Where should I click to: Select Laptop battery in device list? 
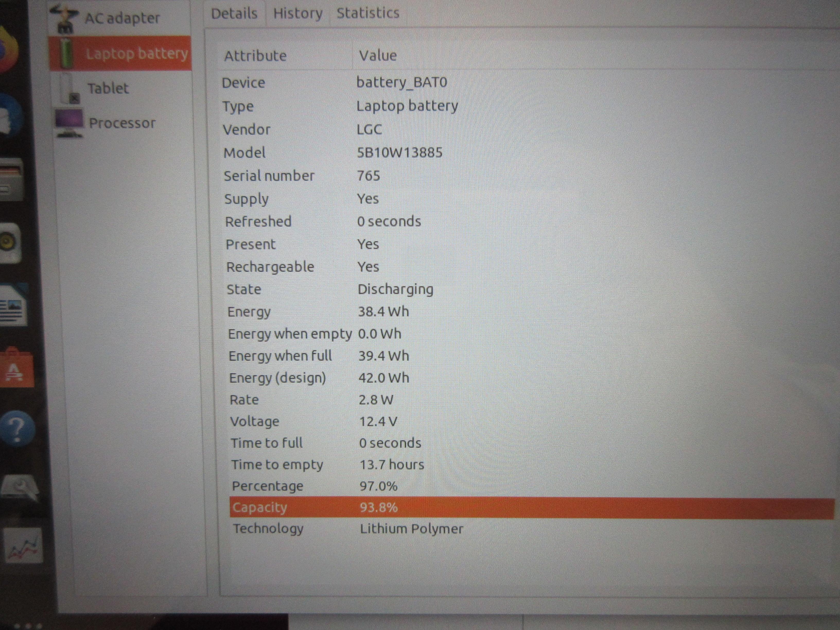click(x=120, y=53)
